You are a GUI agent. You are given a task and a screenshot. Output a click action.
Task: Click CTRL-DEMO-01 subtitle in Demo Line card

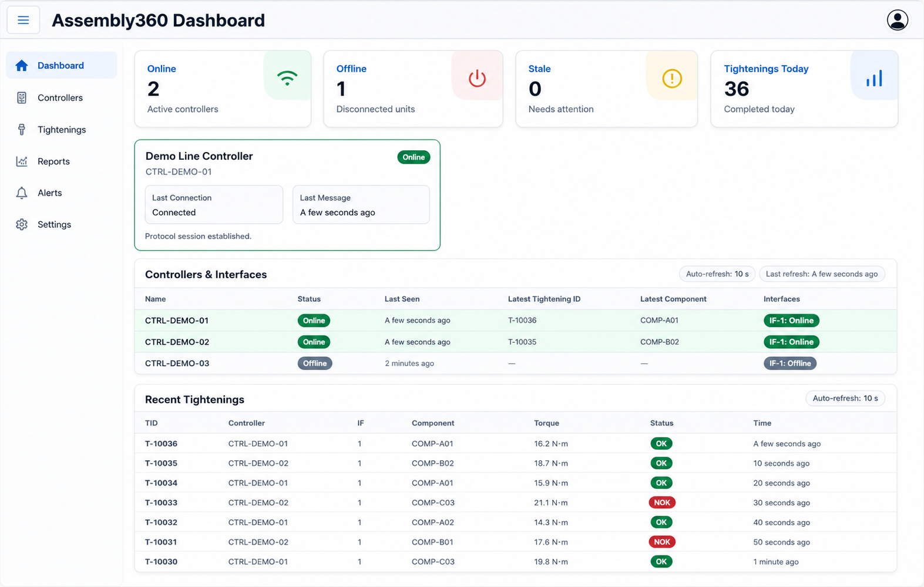point(179,172)
